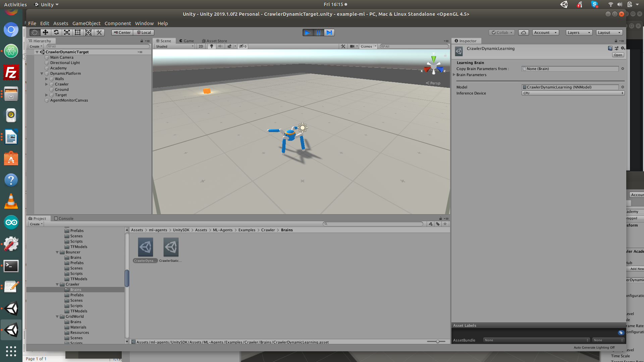
Task: Open the Gizmos dropdown
Action: pyautogui.click(x=368, y=46)
